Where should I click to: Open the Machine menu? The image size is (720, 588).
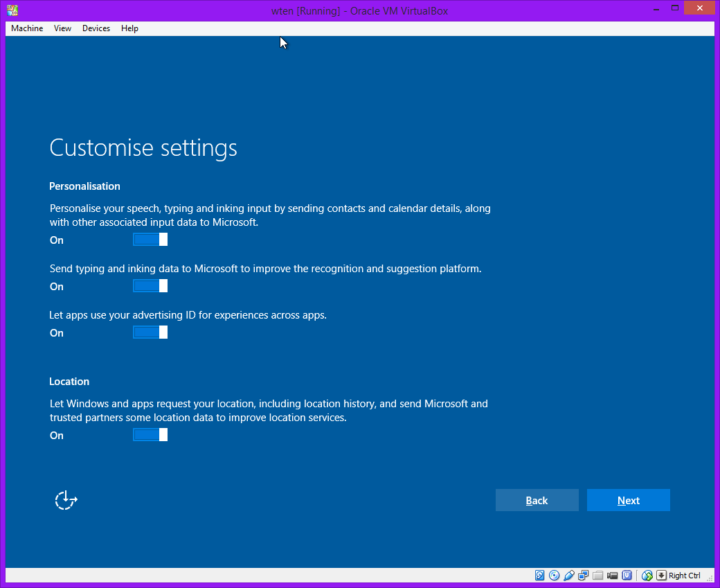(x=27, y=28)
